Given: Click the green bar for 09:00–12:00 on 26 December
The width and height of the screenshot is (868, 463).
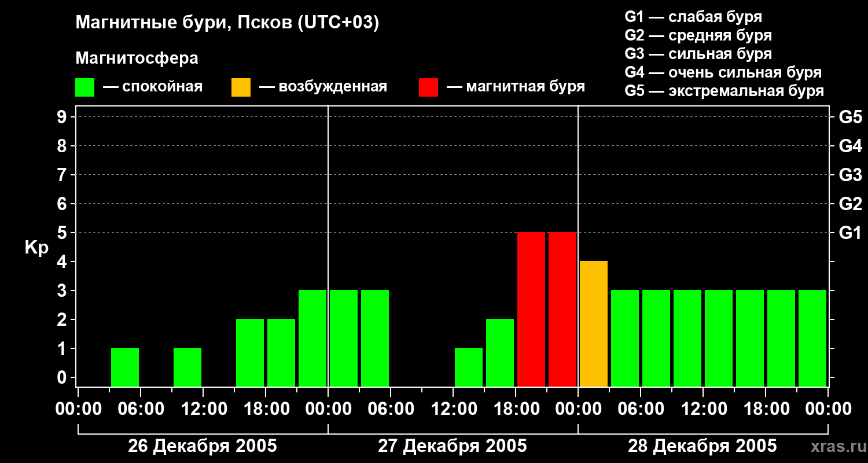Looking at the screenshot, I should click(187, 367).
